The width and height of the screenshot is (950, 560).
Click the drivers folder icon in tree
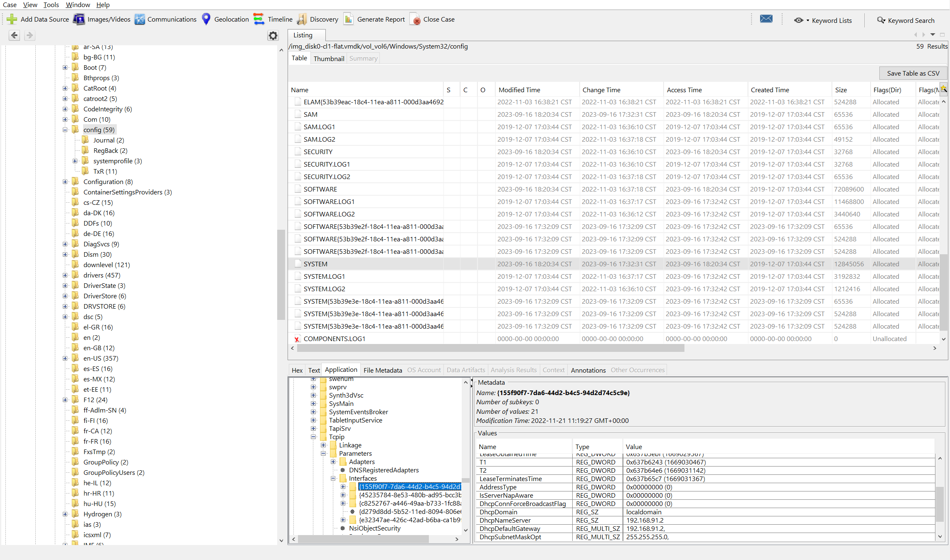tap(75, 275)
